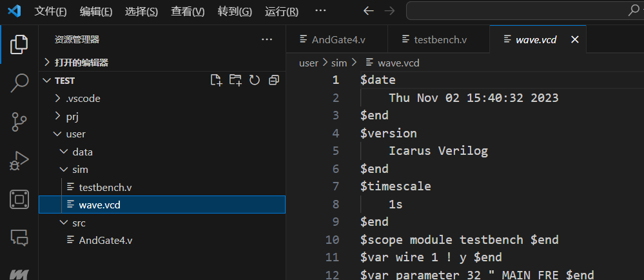Click the New Folder icon in explorer
The height and width of the screenshot is (280, 644).
pos(235,80)
